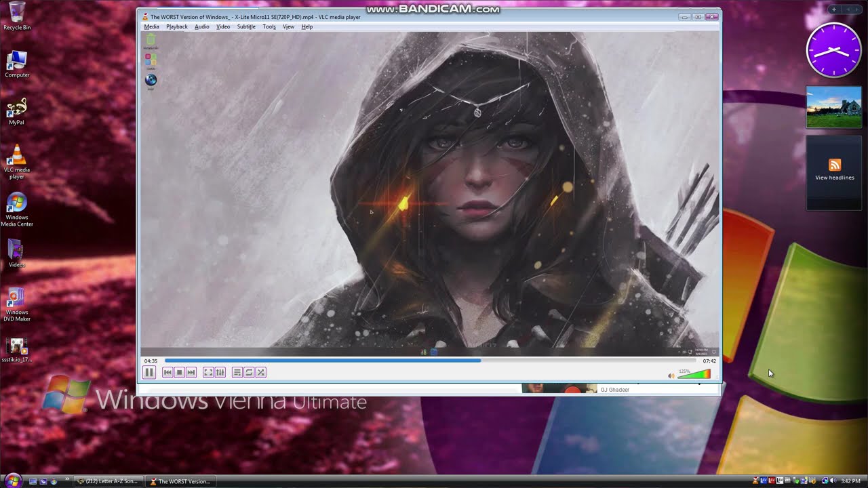Select the MyPal desktop icon

click(17, 111)
